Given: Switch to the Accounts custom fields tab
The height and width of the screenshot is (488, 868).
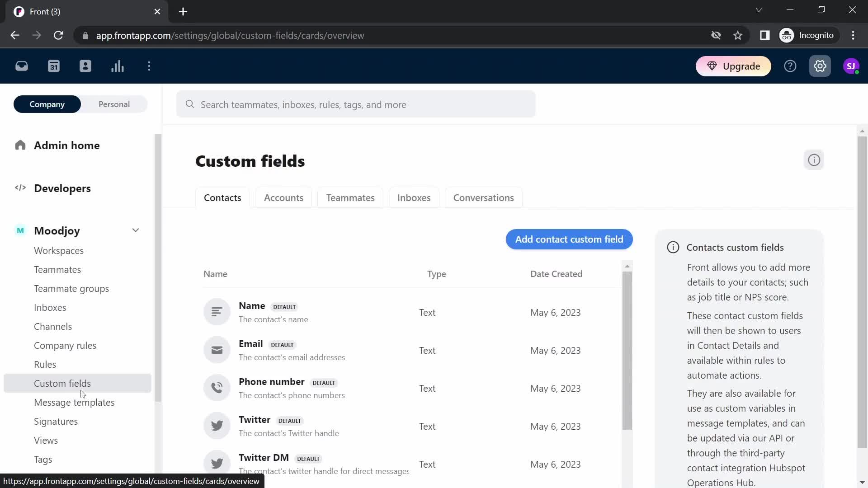Looking at the screenshot, I should tap(284, 197).
